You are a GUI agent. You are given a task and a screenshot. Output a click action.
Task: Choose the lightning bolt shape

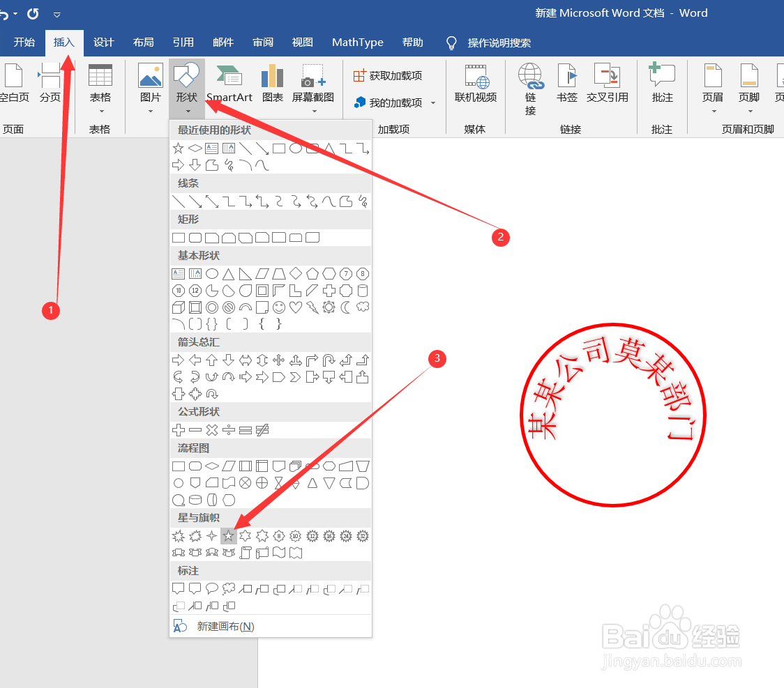312,307
